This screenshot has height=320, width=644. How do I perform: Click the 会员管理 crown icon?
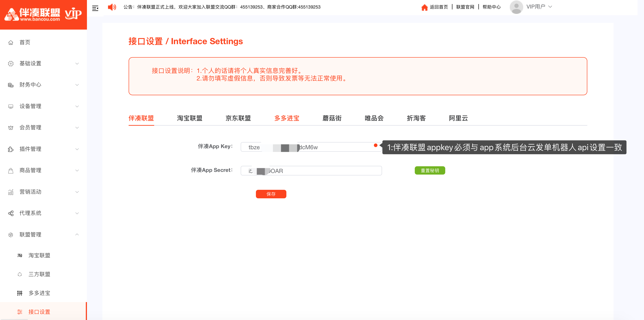(x=11, y=128)
